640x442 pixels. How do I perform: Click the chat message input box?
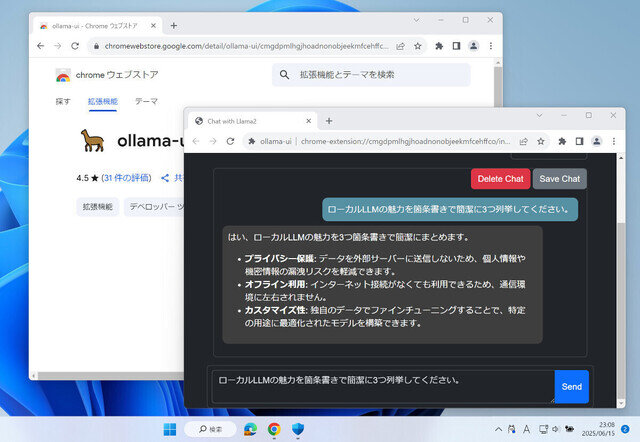[x=383, y=386]
